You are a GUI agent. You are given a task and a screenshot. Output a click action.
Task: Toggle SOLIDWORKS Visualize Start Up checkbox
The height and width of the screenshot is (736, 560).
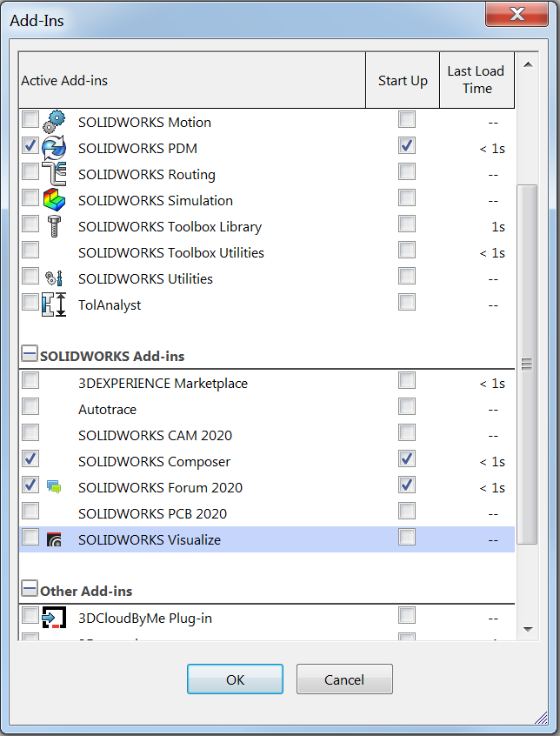point(407,537)
